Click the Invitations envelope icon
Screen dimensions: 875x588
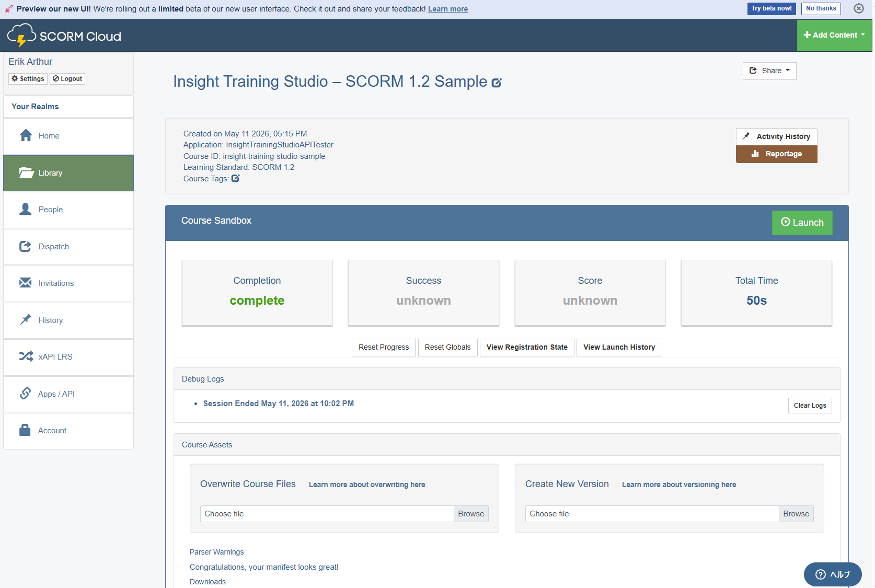click(x=26, y=283)
